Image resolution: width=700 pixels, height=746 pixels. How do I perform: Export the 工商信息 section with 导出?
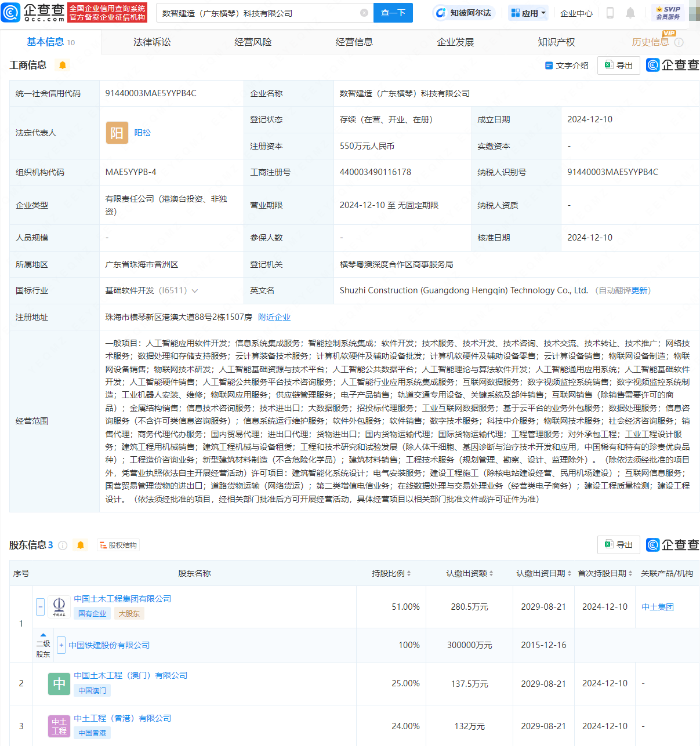point(619,65)
